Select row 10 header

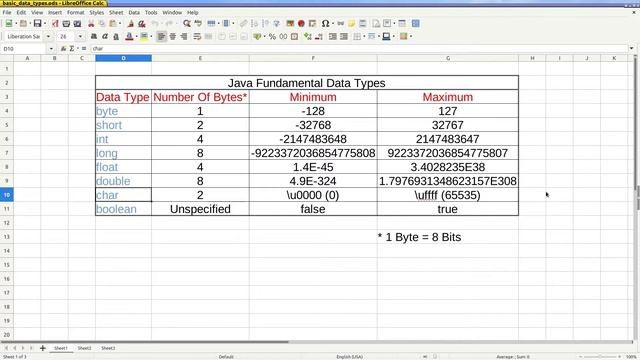(x=7, y=195)
